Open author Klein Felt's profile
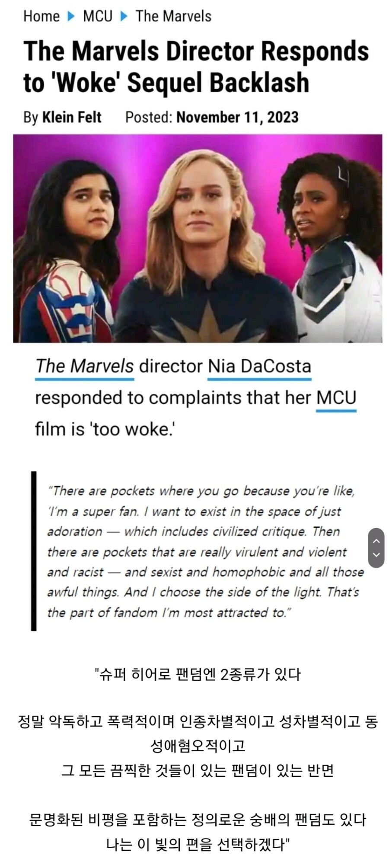 coord(72,117)
